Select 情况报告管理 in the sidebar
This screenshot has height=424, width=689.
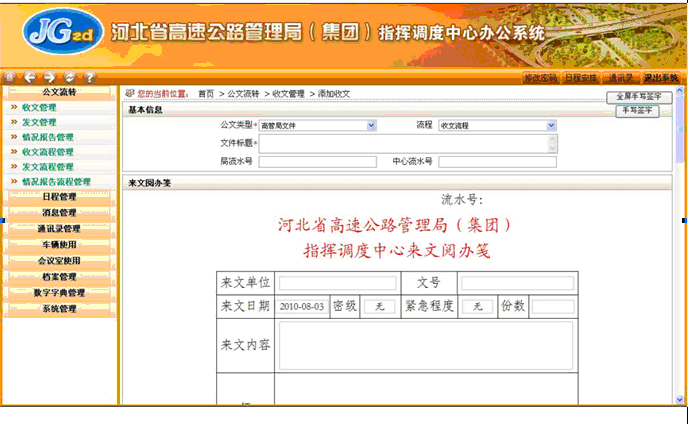(x=47, y=138)
